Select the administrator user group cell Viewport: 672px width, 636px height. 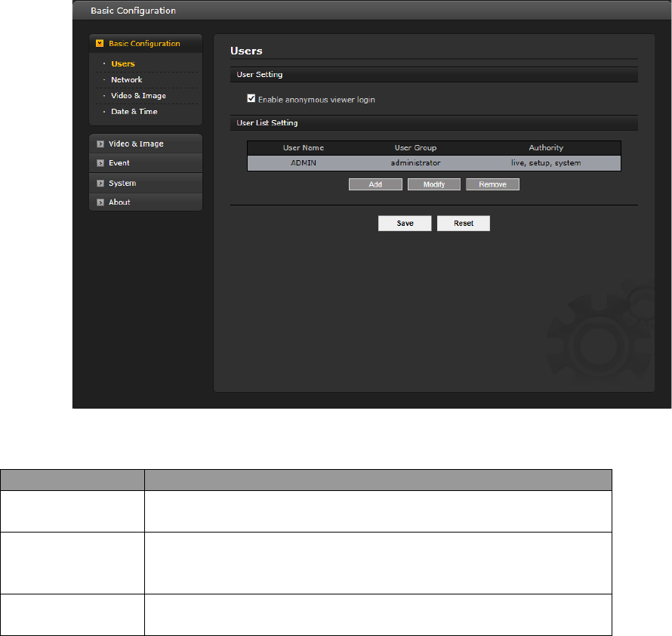[x=416, y=163]
